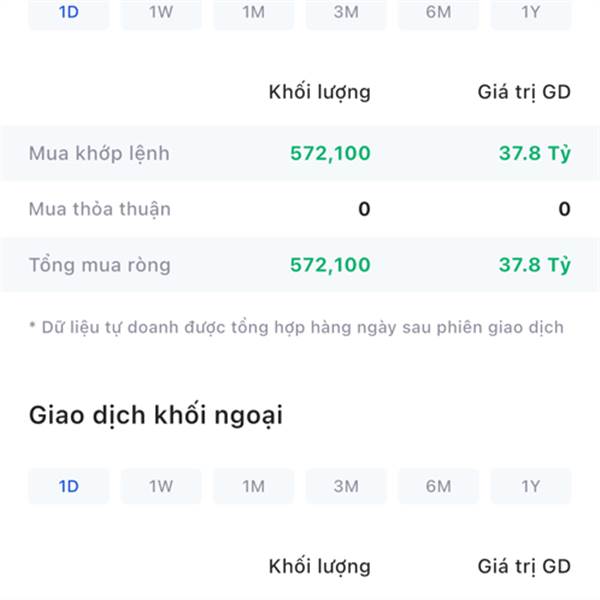Open the 6M view in the top period row
Image resolution: width=600 pixels, height=600 pixels.
tap(439, 14)
